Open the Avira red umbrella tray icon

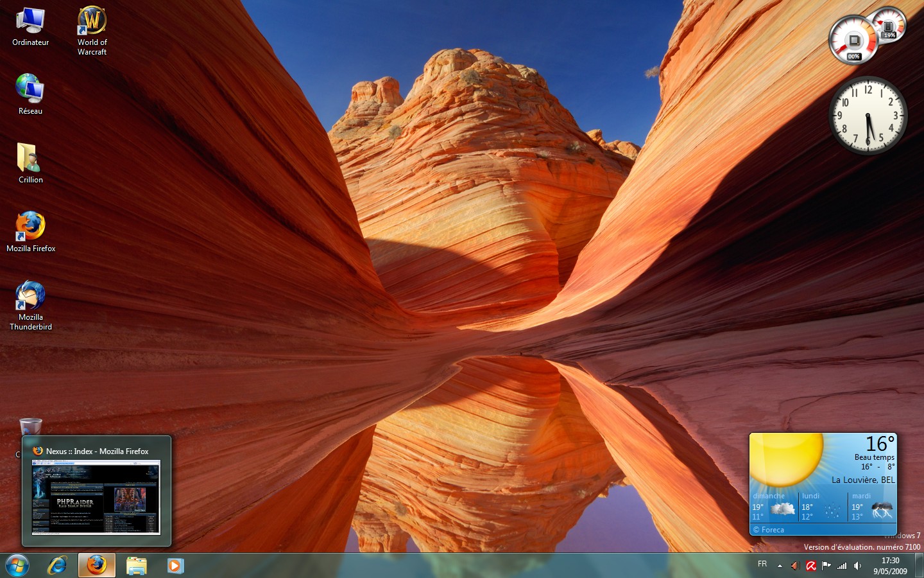pyautogui.click(x=811, y=566)
